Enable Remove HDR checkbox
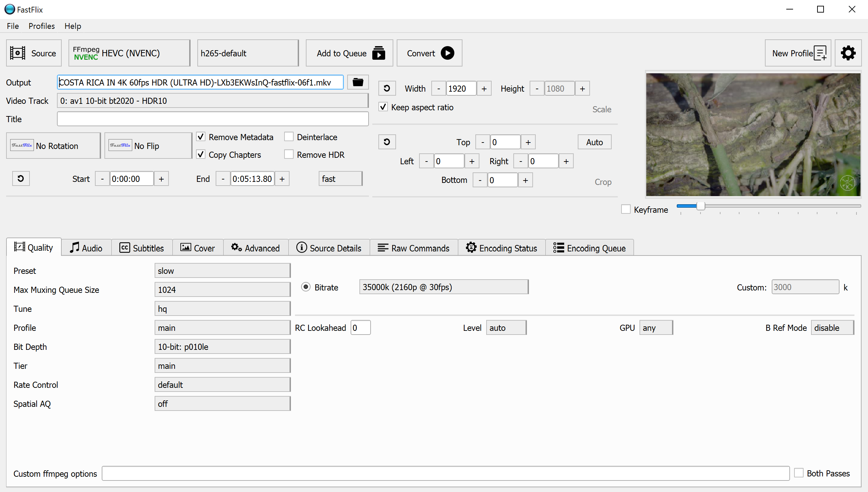 289,154
